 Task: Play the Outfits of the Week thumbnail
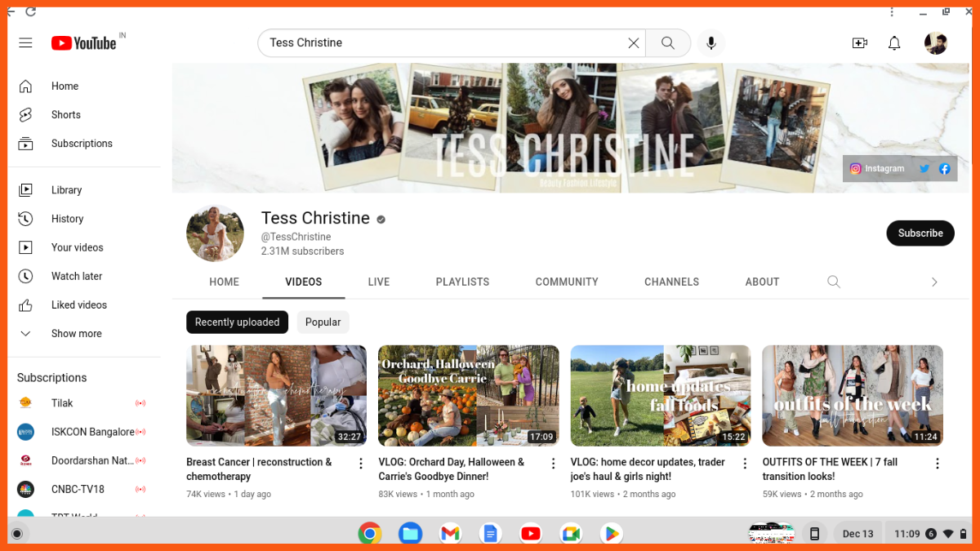(852, 395)
